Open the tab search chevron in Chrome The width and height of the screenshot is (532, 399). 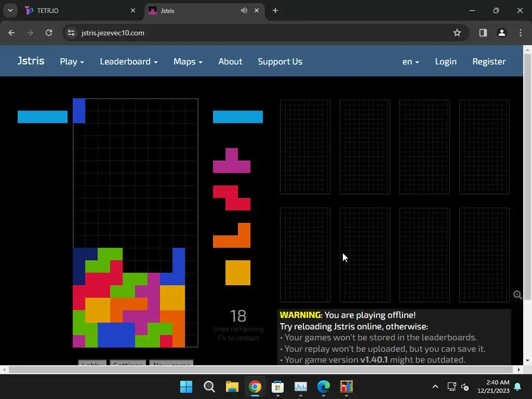click(10, 10)
